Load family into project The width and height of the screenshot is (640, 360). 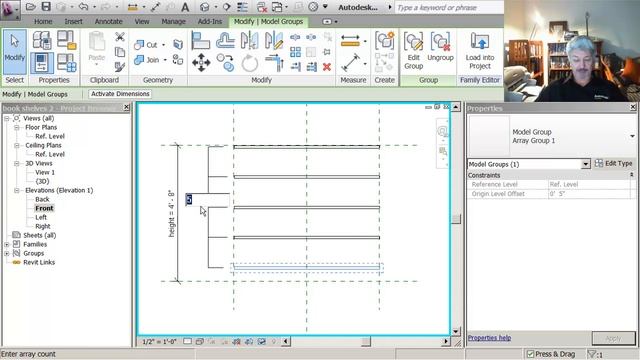point(480,51)
